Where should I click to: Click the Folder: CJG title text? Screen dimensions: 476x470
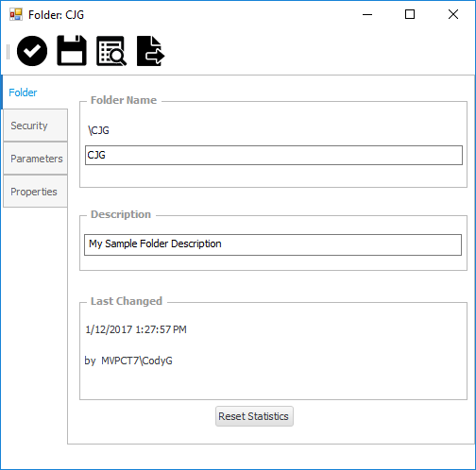(x=56, y=15)
